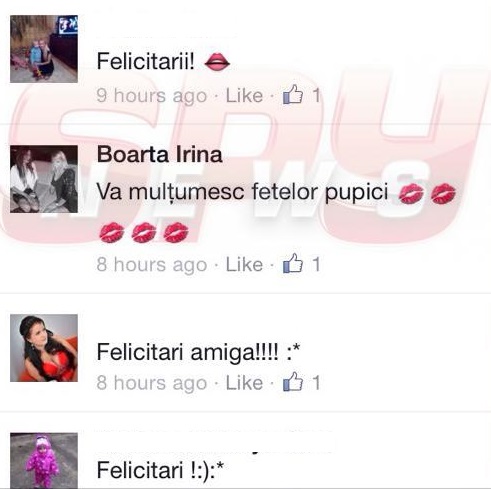Open Boarta Irina's profile name link
Image resolution: width=491 pixels, height=489 pixels.
[160, 154]
